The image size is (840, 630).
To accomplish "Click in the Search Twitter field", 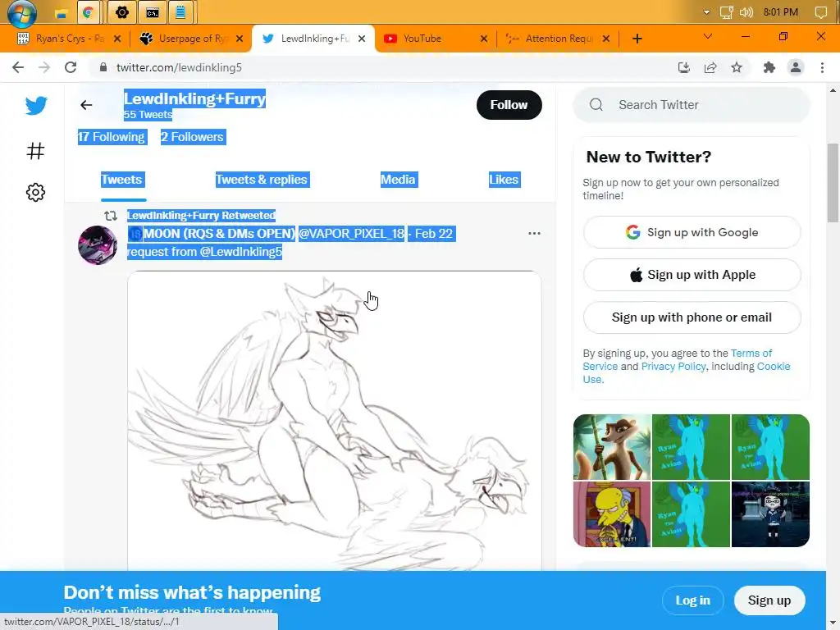I will [x=691, y=105].
